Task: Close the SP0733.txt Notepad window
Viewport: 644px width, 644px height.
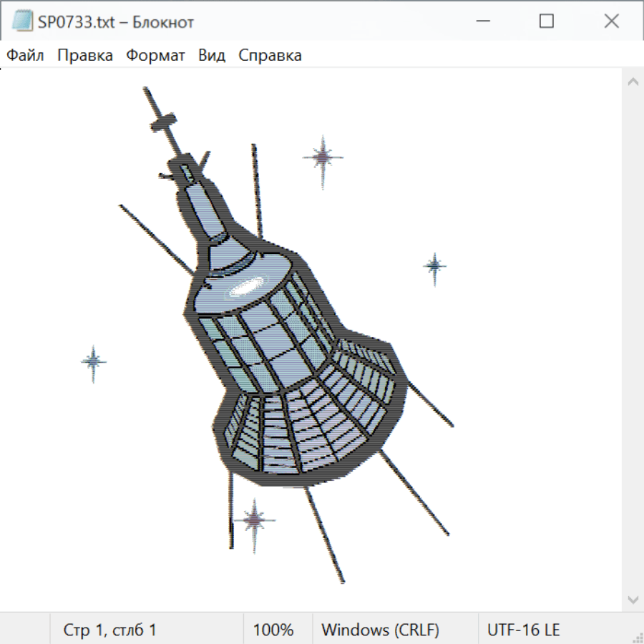Action: point(611,21)
